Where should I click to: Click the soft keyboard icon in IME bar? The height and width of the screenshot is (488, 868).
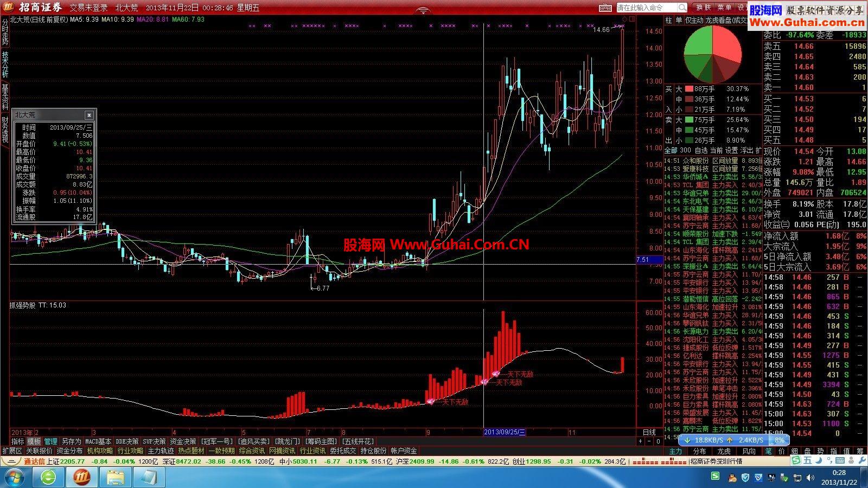840,460
